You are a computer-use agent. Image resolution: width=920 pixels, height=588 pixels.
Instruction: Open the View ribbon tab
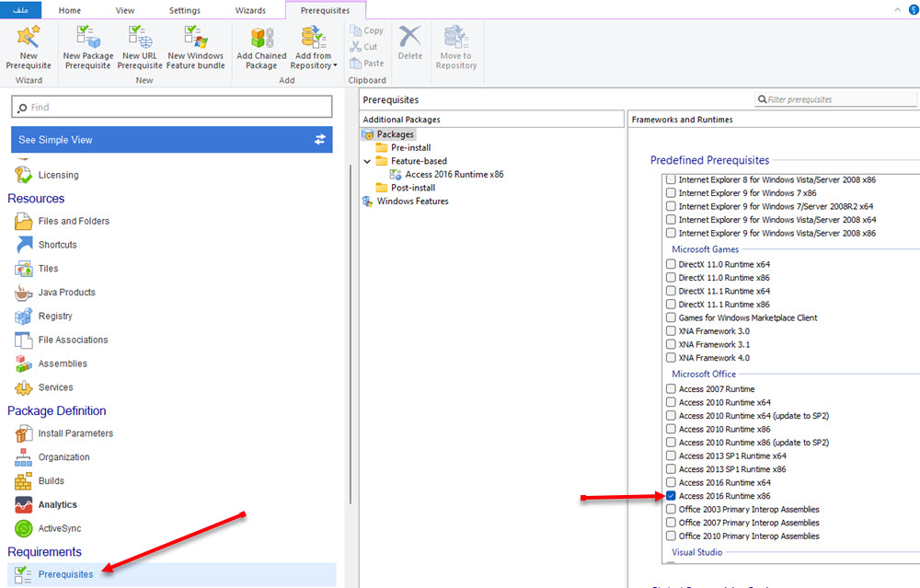pyautogui.click(x=125, y=10)
